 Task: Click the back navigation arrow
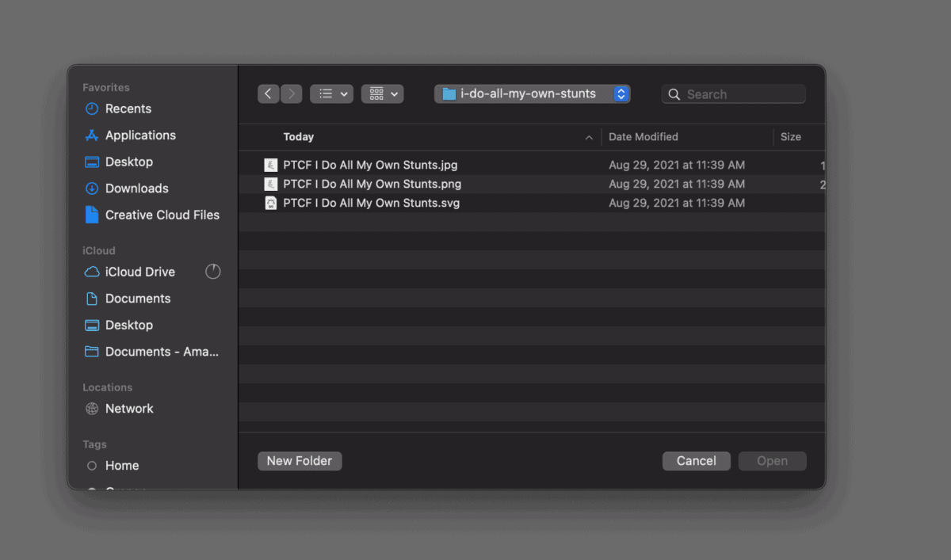268,94
